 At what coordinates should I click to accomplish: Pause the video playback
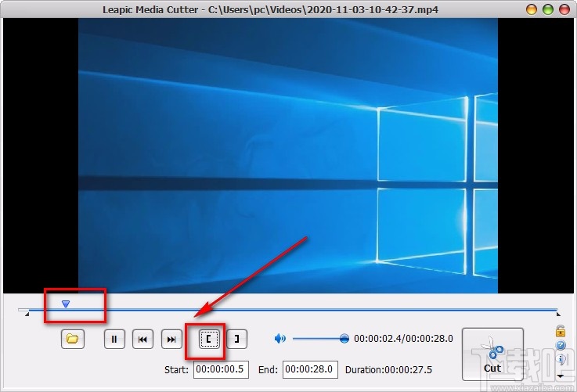114,339
